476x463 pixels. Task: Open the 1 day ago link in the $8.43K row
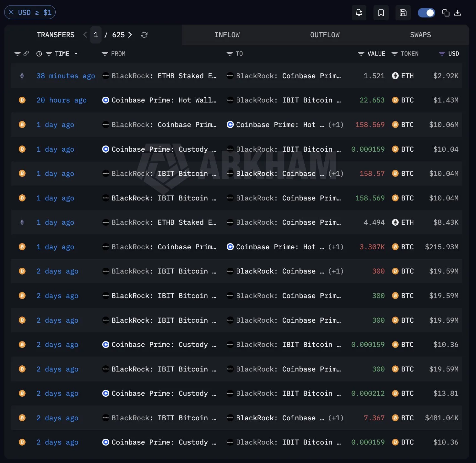pos(55,222)
